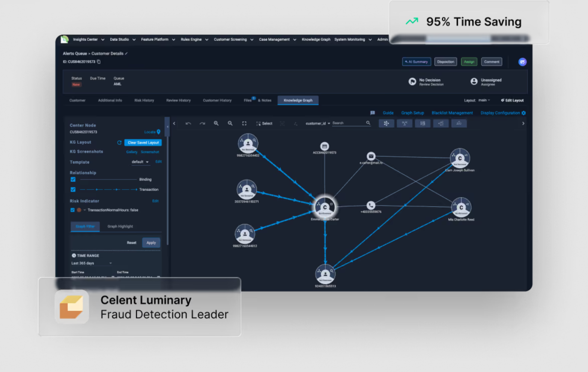The width and height of the screenshot is (588, 372).
Task: Click the phone number node icon
Action: [x=371, y=205]
